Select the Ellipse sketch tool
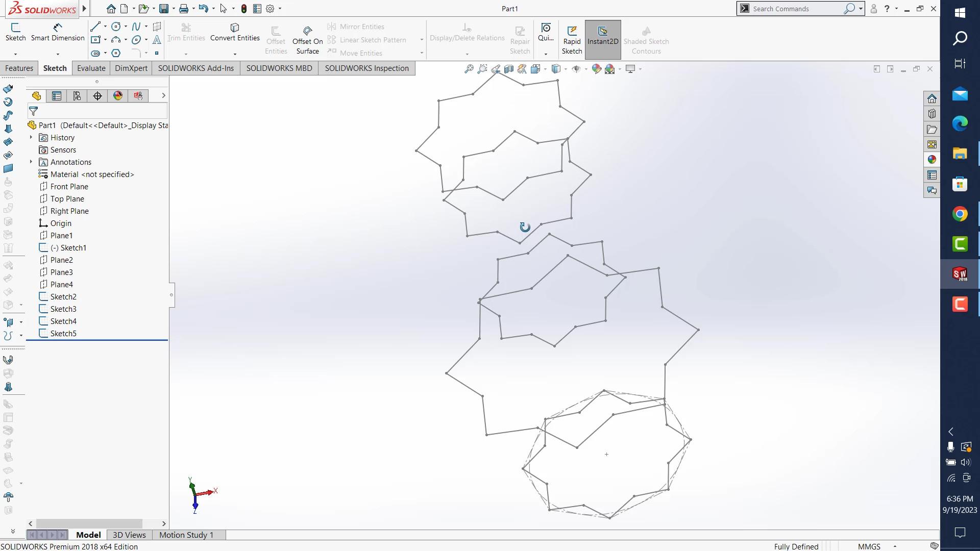The width and height of the screenshot is (980, 551). [136, 40]
